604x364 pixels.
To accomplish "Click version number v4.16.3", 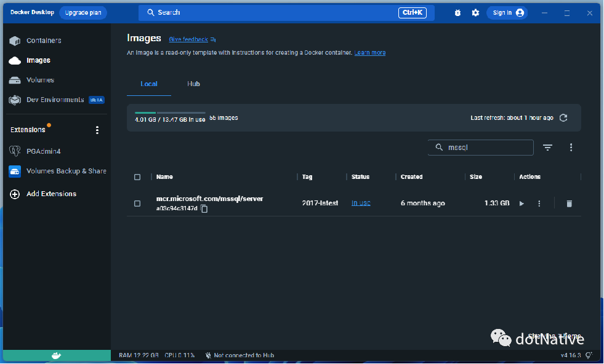I will 571,355.
